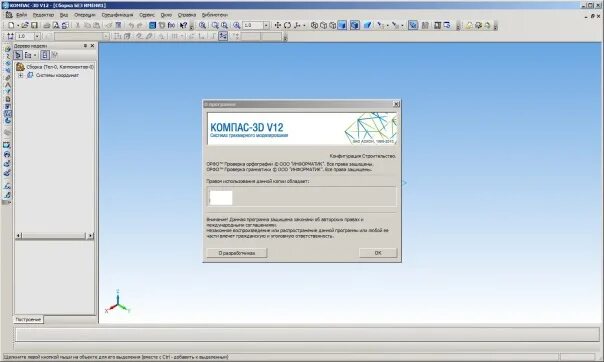Screen dimensions: 604x362
Task: Select the Mates panel icon in left bar
Action: click(7, 77)
